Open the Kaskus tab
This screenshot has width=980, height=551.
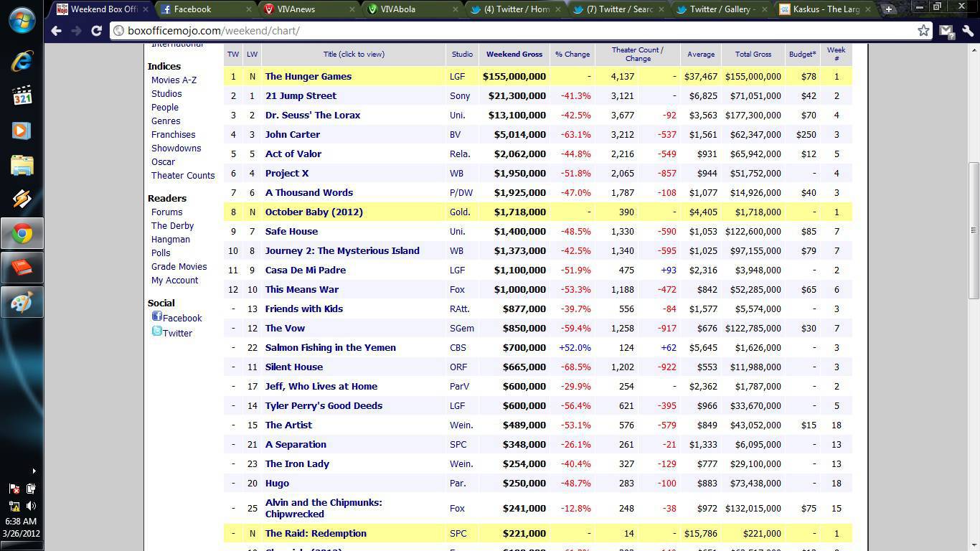[825, 9]
